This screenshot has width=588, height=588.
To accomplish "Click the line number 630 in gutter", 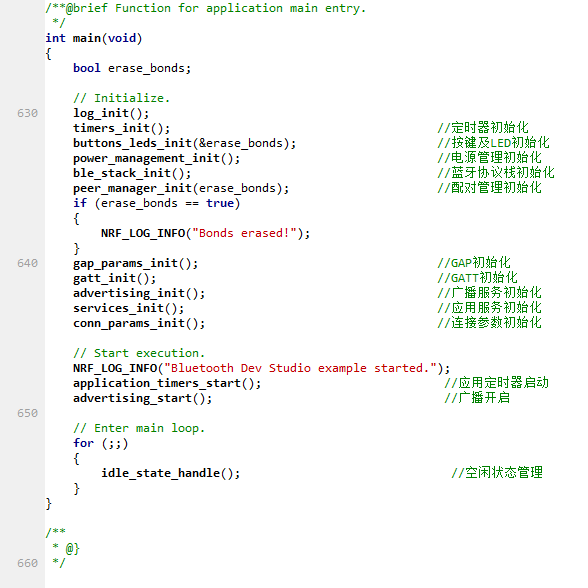I will coord(27,113).
